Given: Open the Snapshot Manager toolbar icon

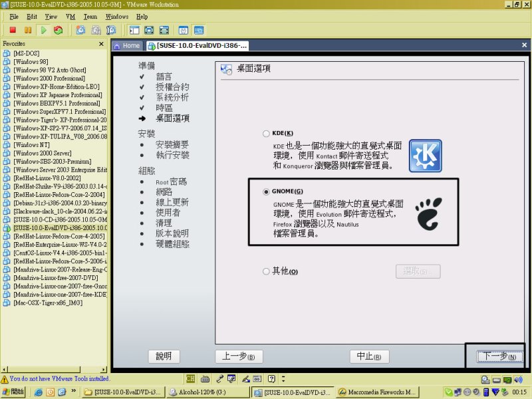Looking at the screenshot, I should pyautogui.click(x=111, y=30).
